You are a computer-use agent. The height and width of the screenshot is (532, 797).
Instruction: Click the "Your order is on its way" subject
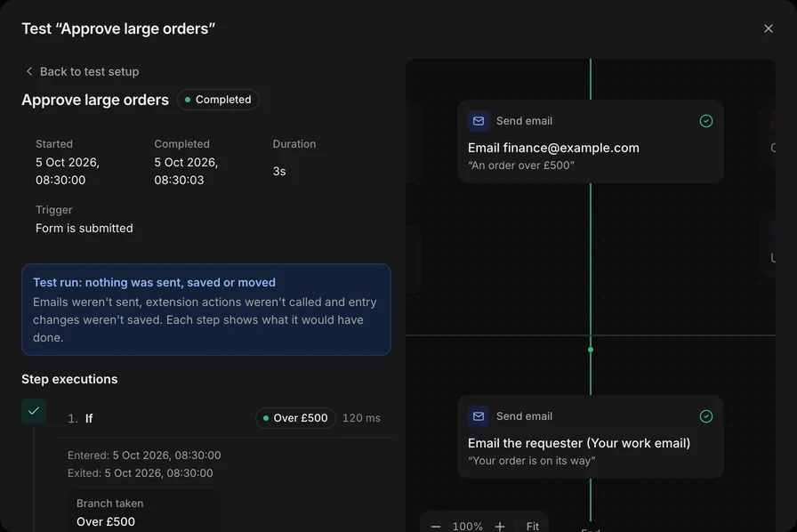coord(532,461)
